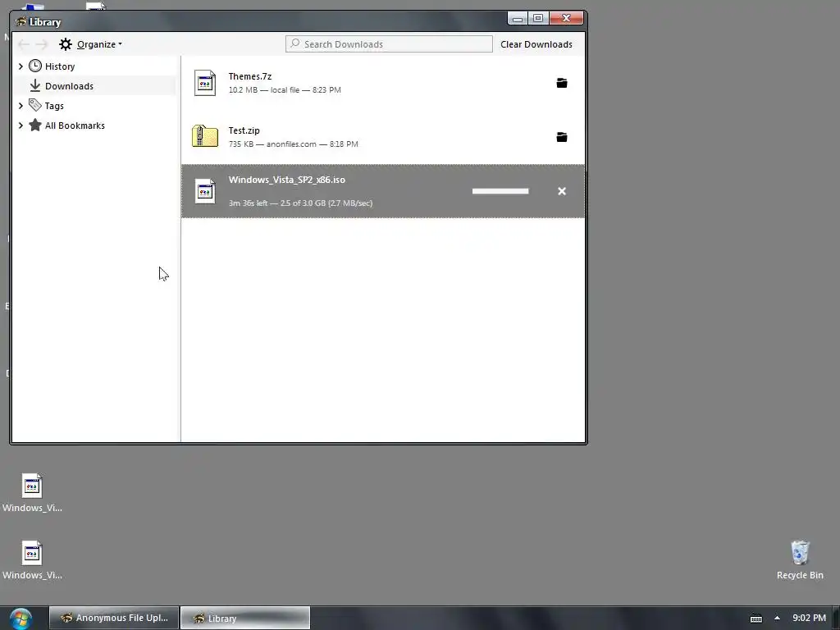840x630 pixels.
Task: Click the download progress bar
Action: (500, 191)
